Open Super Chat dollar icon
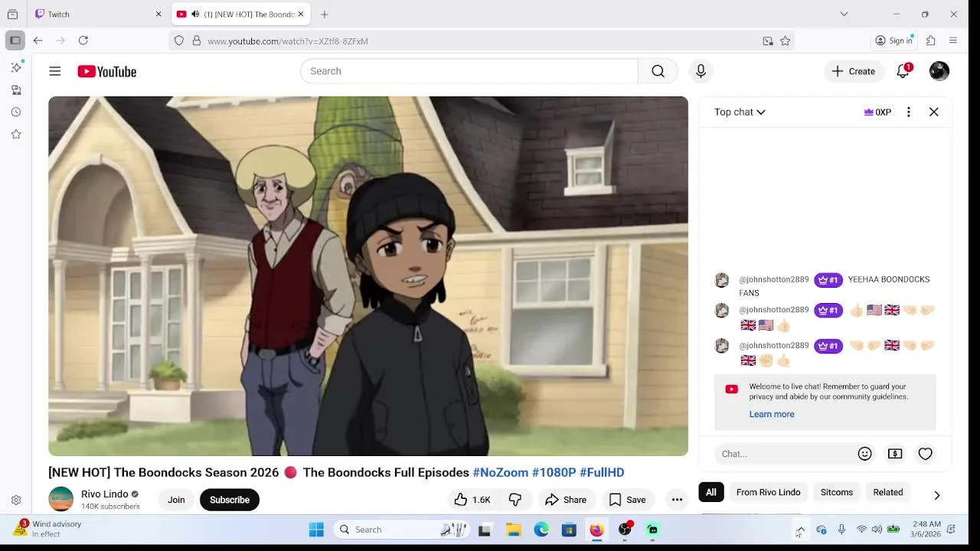This screenshot has height=551, width=980. [x=895, y=454]
